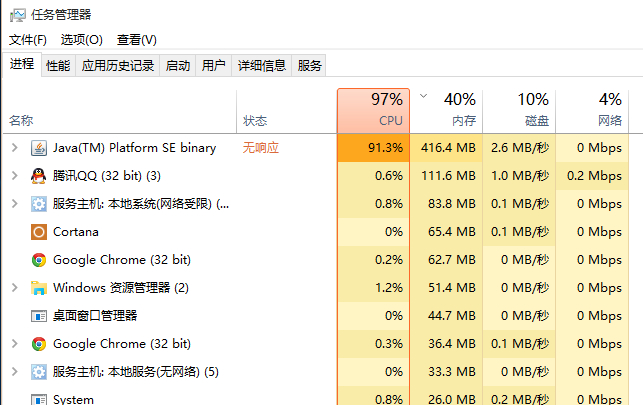Click the Task Manager title bar icon

point(18,15)
